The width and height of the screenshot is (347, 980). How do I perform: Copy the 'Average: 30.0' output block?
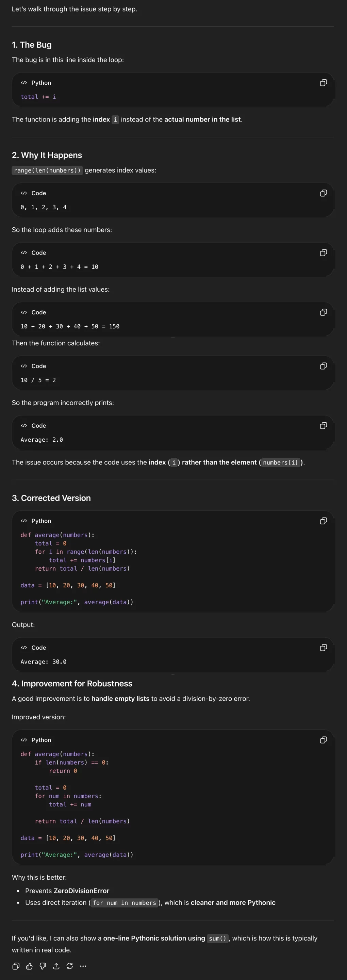[323, 648]
